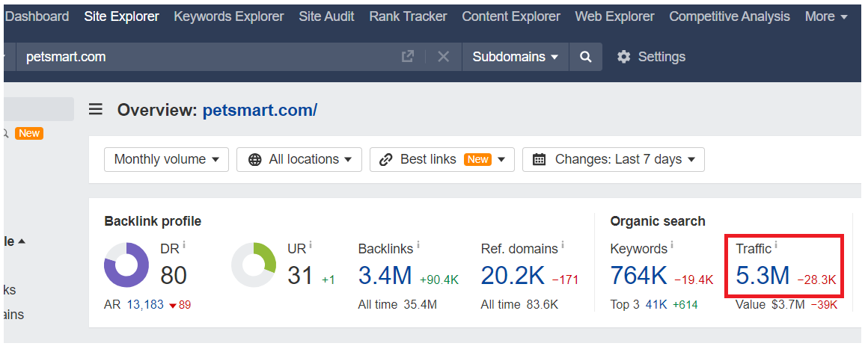Click the −39K value change
This screenshot has width=868, height=355.
coord(824,305)
